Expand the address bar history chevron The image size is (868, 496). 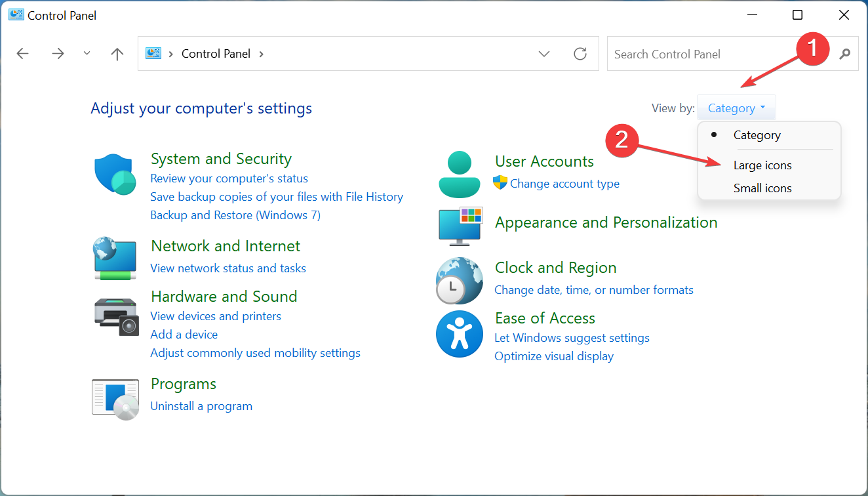pyautogui.click(x=544, y=54)
